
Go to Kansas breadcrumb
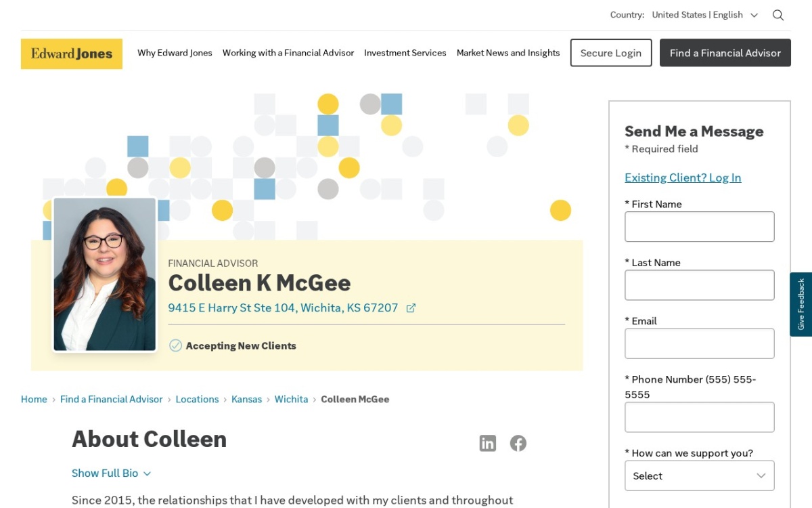(x=246, y=400)
